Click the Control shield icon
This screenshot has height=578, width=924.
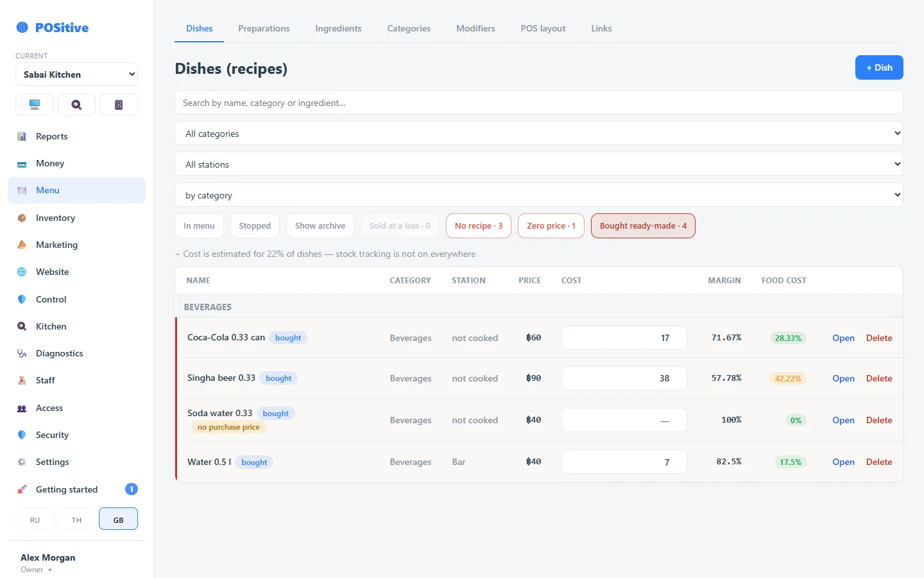point(22,299)
